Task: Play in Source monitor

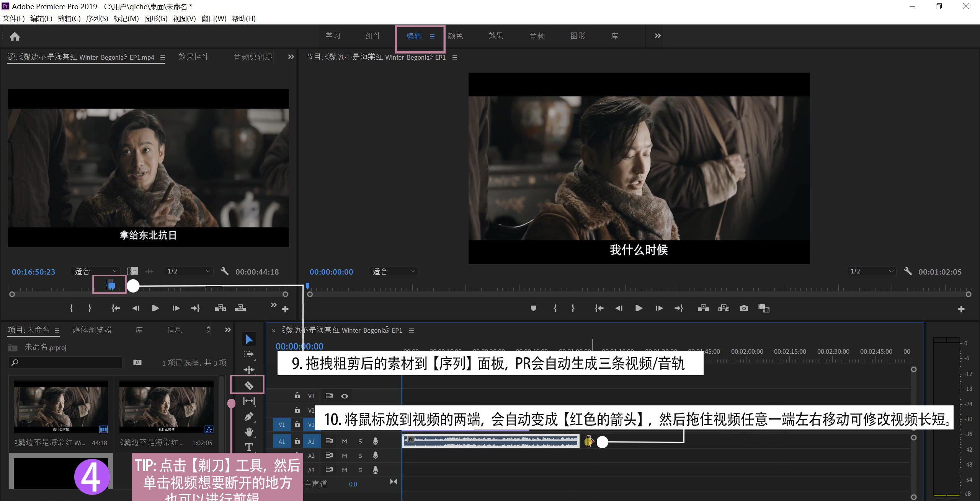Action: (155, 308)
